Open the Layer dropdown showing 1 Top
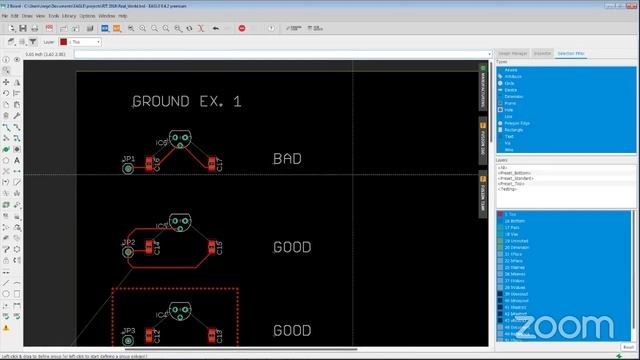The image size is (640, 360). [80, 42]
